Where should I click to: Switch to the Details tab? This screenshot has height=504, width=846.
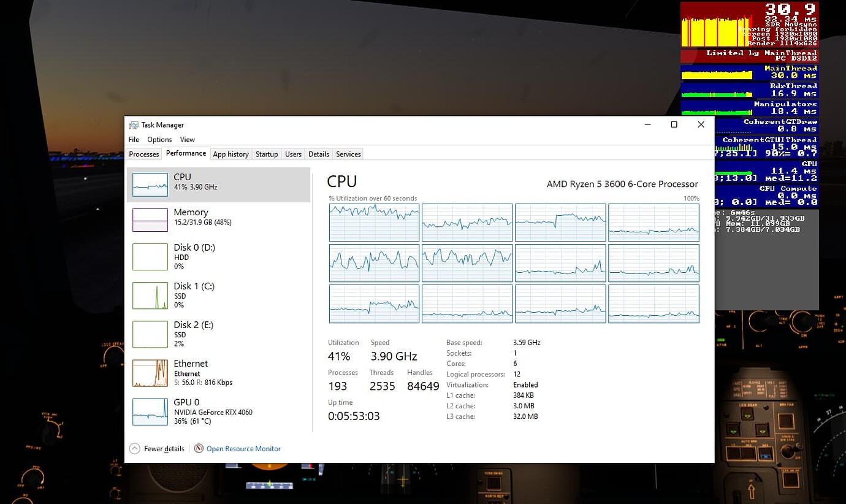click(318, 154)
